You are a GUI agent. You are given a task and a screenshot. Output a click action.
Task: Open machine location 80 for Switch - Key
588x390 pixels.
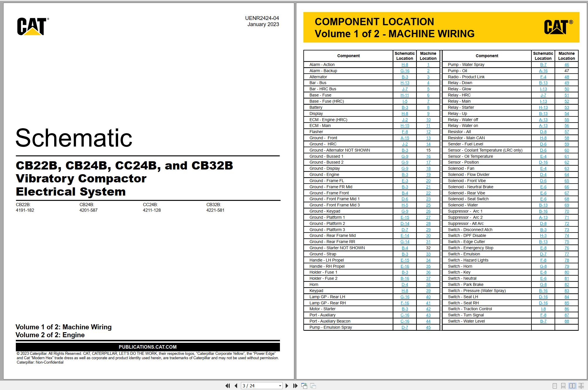point(567,272)
